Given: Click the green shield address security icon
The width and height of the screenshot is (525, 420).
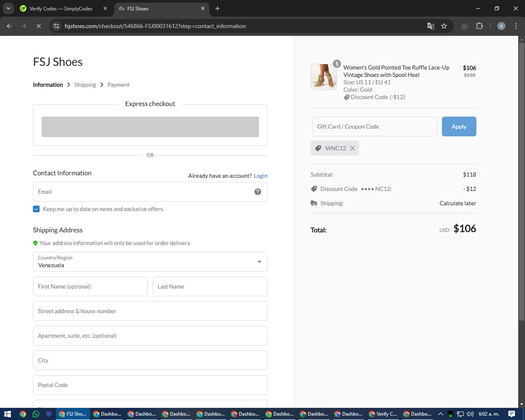Looking at the screenshot, I should coord(35,243).
